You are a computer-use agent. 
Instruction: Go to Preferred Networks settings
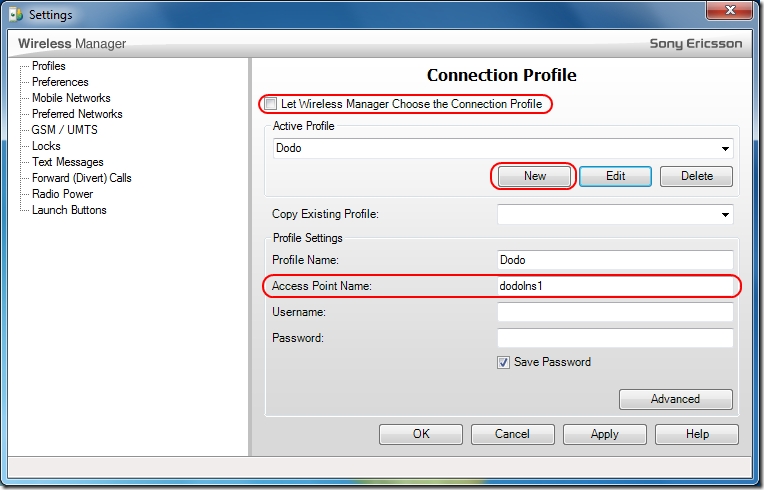(x=77, y=114)
